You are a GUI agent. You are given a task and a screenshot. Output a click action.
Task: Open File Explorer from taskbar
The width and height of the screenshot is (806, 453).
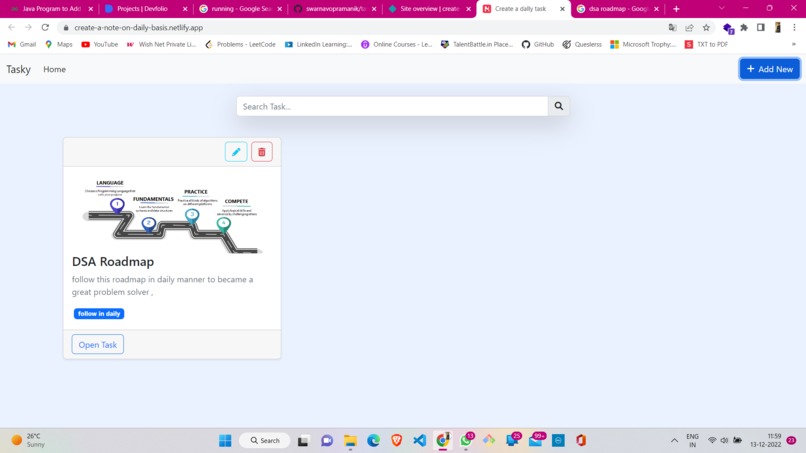click(x=350, y=441)
